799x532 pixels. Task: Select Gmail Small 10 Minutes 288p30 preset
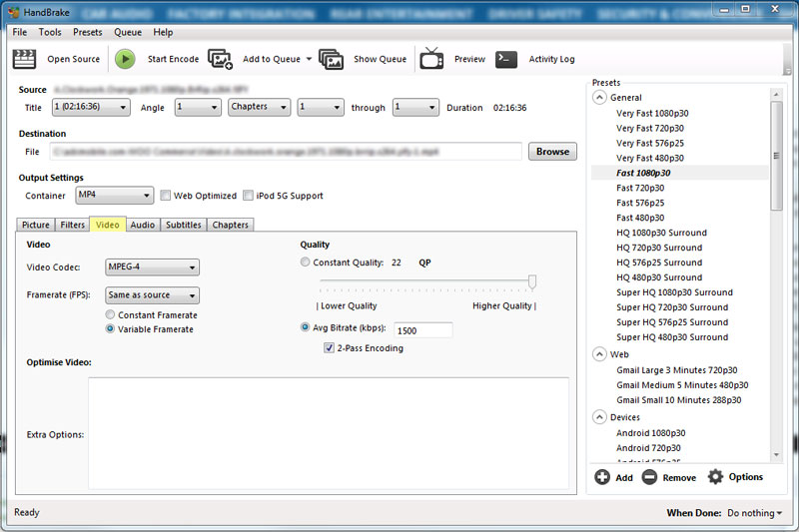[679, 400]
